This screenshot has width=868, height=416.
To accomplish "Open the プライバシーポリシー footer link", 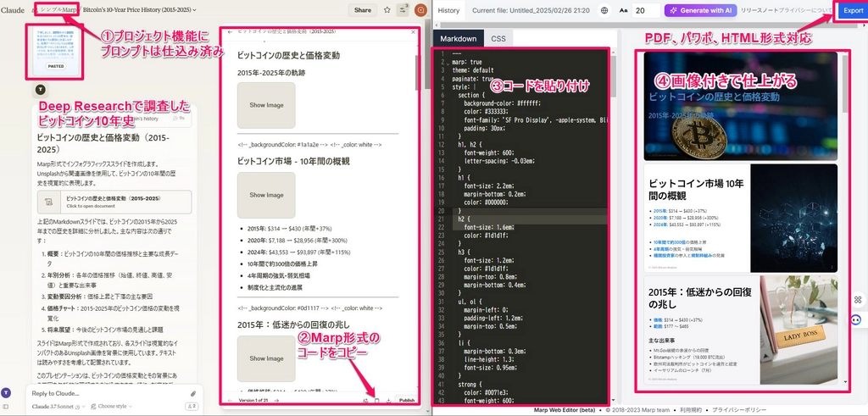I will [738, 410].
